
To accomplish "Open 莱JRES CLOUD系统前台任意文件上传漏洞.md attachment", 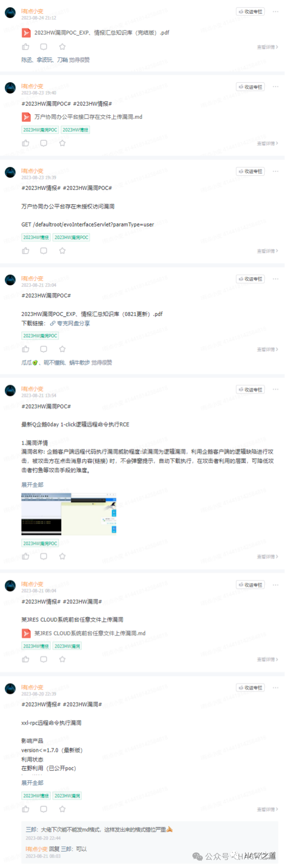I will tap(90, 633).
